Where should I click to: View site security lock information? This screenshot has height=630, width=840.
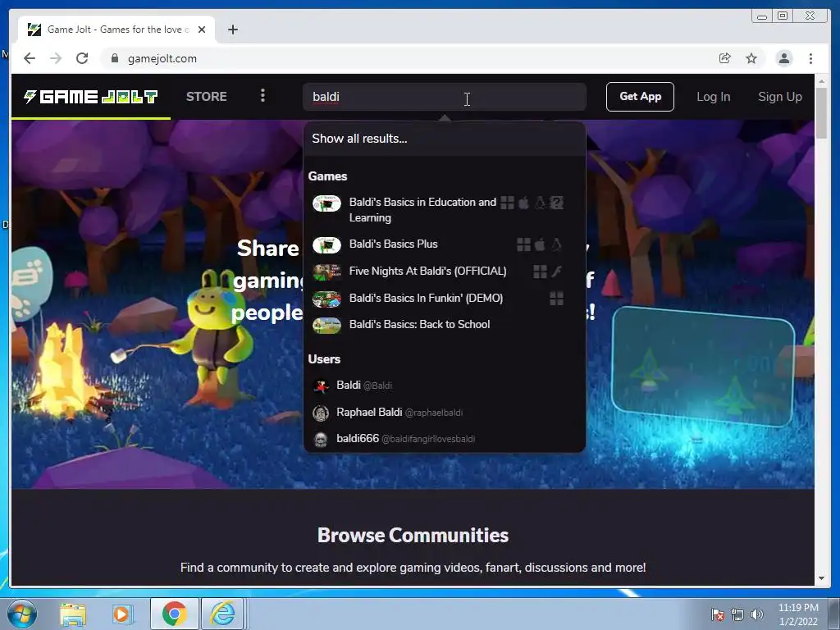pyautogui.click(x=114, y=58)
